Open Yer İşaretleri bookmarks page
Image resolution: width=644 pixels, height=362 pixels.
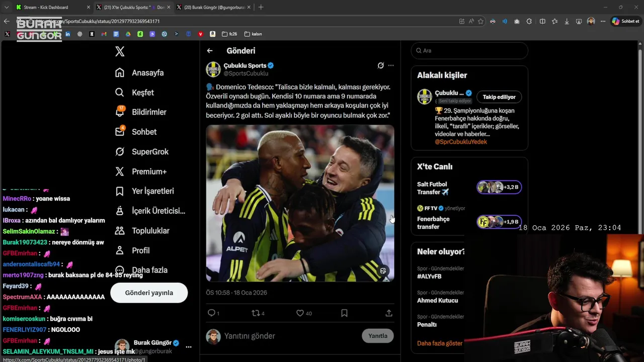coord(144,191)
